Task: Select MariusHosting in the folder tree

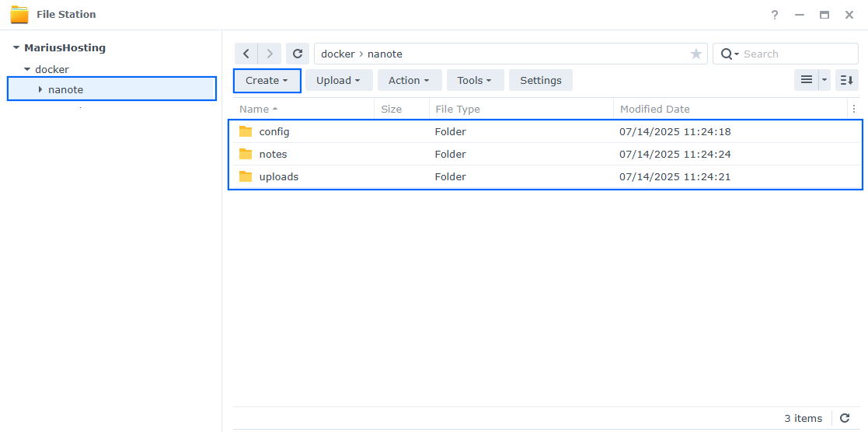Action: (64, 47)
